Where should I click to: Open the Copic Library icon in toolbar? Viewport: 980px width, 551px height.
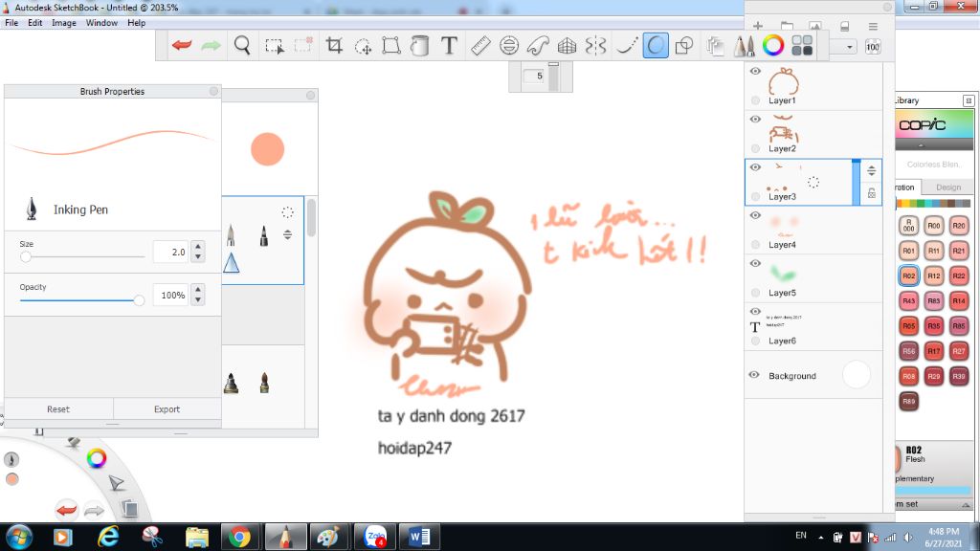802,45
